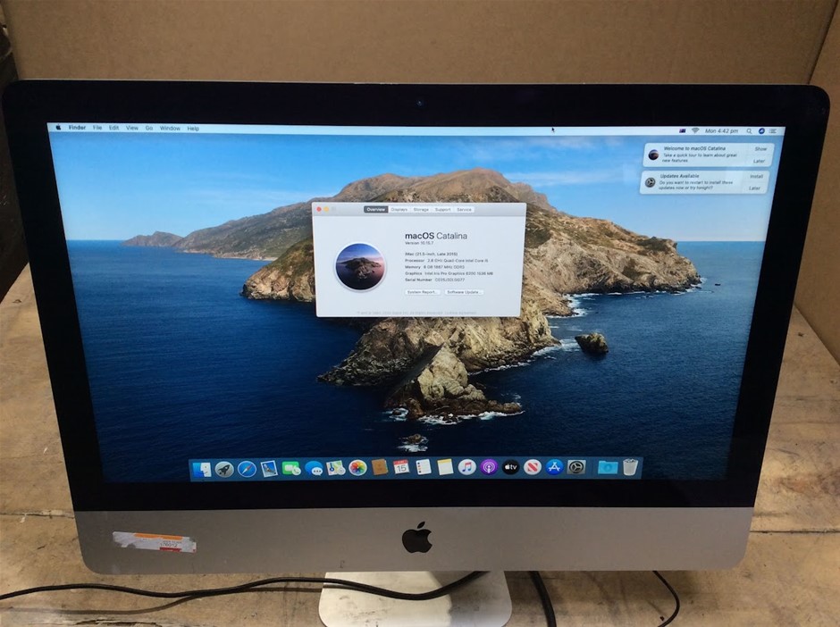Open Spotlight search magnifier icon
The height and width of the screenshot is (627, 840).
click(749, 130)
